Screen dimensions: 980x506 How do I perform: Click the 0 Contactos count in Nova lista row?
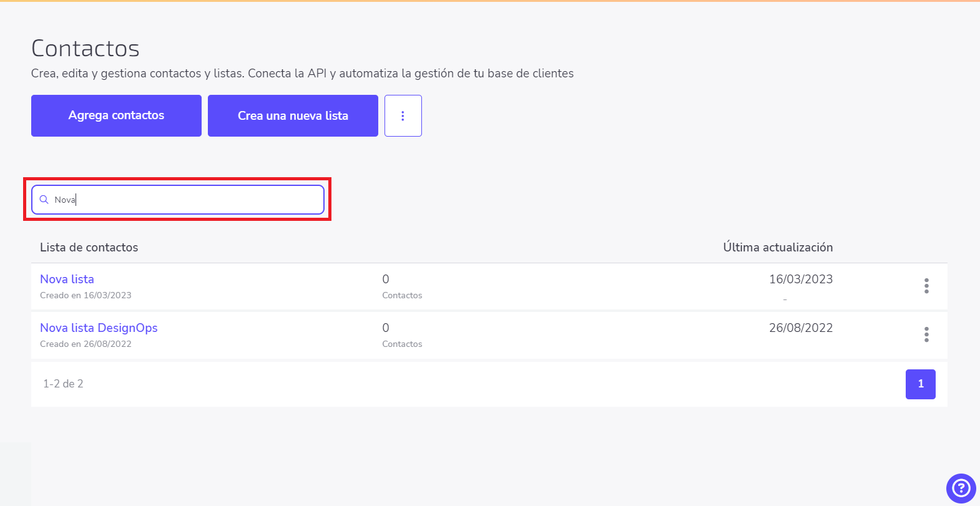tap(402, 286)
